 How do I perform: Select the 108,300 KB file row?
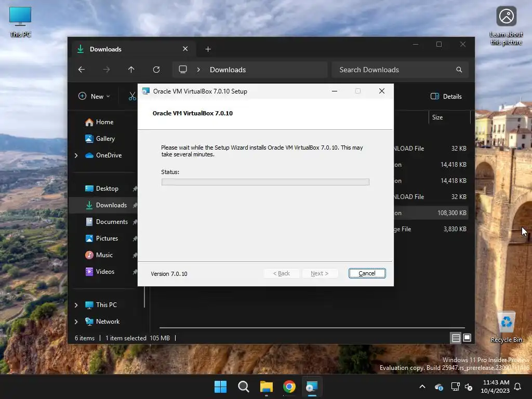[431, 213]
